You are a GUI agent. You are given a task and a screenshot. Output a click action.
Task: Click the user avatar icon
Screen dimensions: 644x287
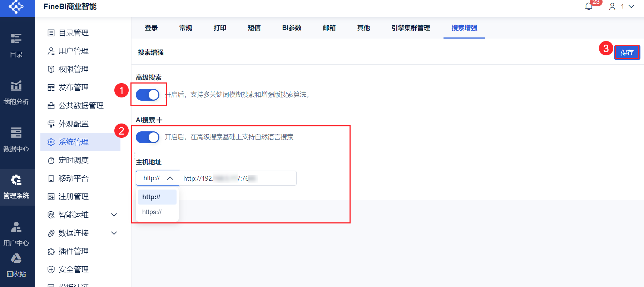[612, 6]
